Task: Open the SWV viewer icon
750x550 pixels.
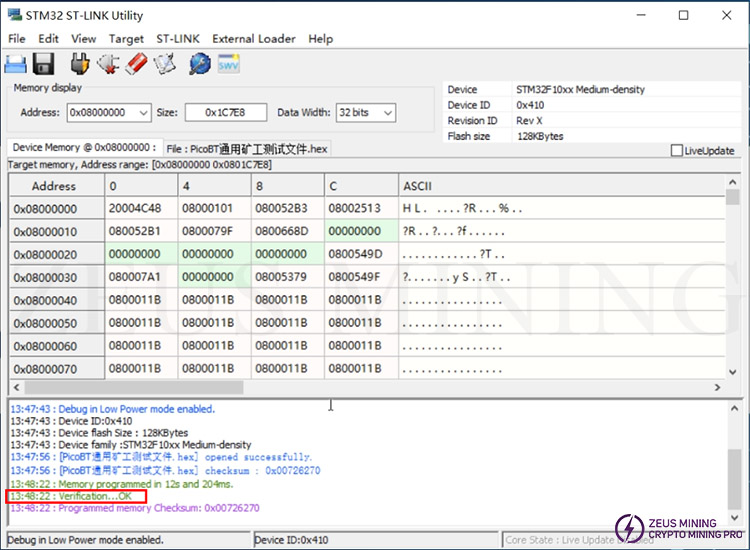Action: pos(228,64)
